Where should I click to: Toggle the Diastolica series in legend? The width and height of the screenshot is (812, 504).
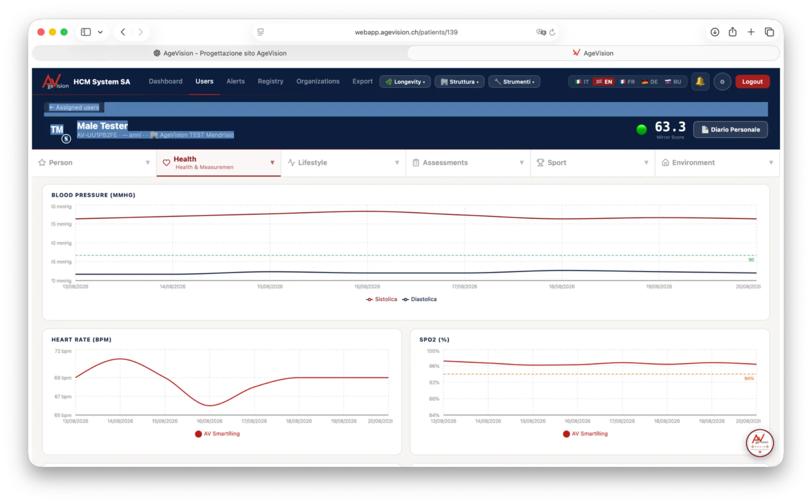point(420,299)
